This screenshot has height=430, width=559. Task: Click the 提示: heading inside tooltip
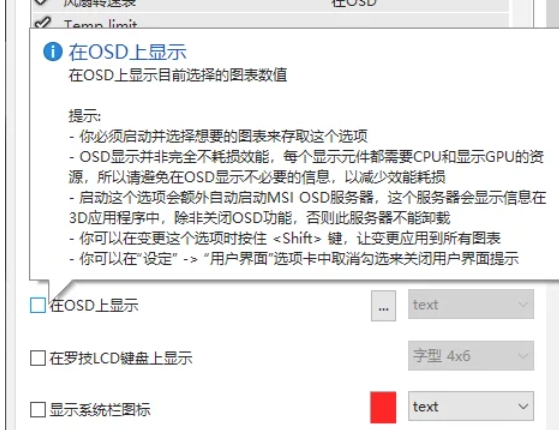coord(85,116)
